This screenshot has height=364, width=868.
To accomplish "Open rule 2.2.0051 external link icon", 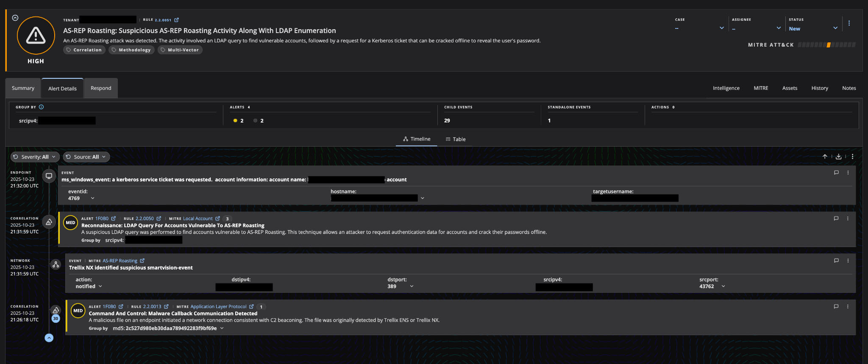I will tap(177, 20).
